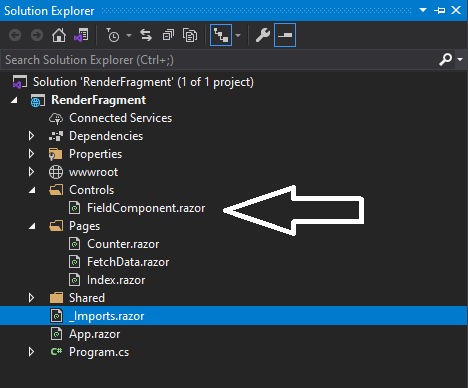The height and width of the screenshot is (388, 468).
Task: Click the Controls open folder icon
Action: (56, 190)
